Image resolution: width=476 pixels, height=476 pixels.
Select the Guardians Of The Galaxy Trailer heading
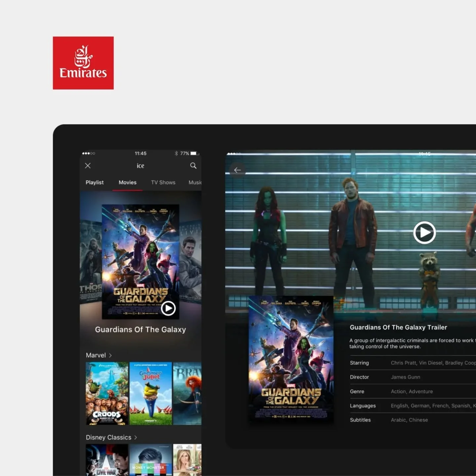(x=398, y=327)
